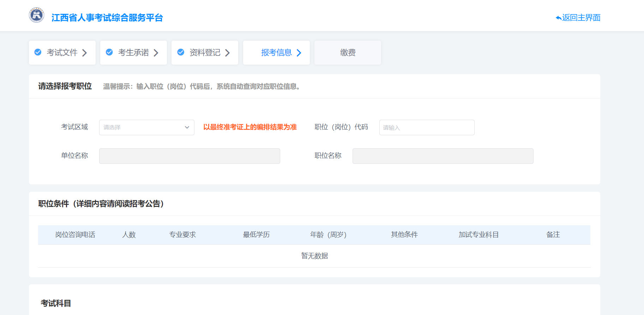Select the 报考信息 step tab

click(x=276, y=53)
